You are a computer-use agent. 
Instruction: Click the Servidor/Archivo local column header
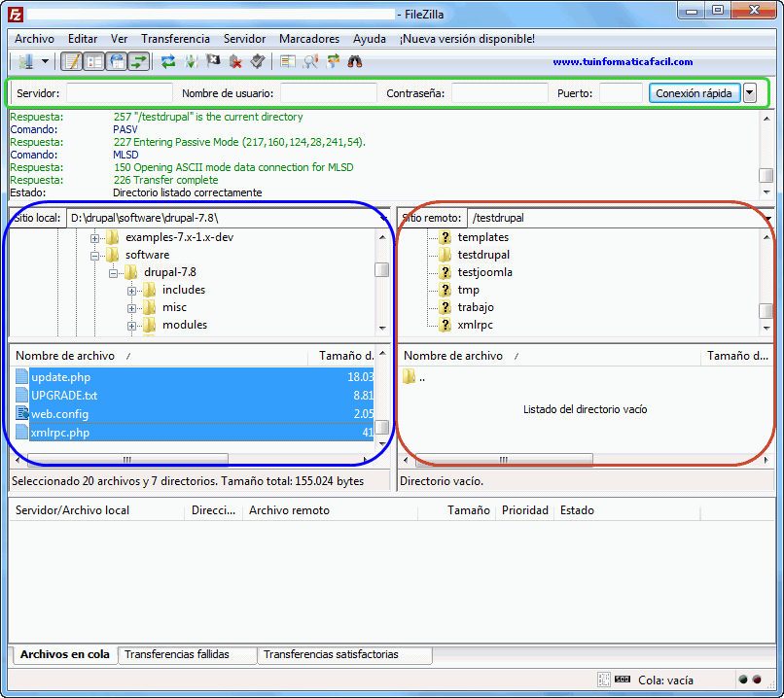click(x=97, y=510)
